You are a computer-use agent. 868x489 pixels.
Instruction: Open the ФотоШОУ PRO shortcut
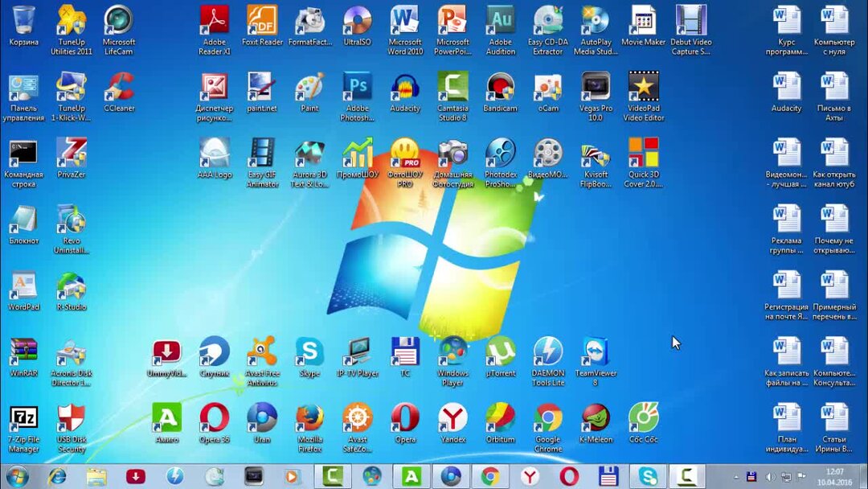pos(405,163)
